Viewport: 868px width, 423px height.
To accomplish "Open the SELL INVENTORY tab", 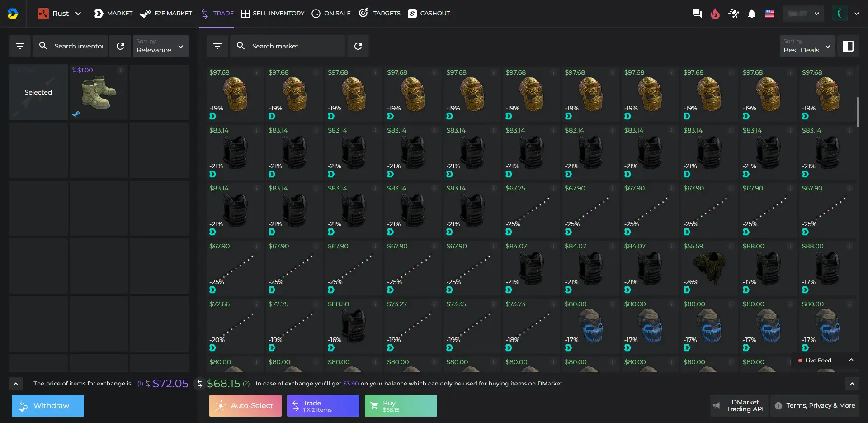I will [273, 14].
